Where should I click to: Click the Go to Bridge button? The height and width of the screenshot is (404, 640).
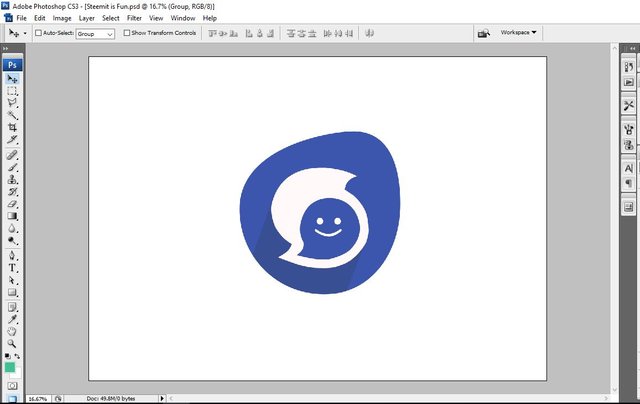pyautogui.click(x=484, y=33)
